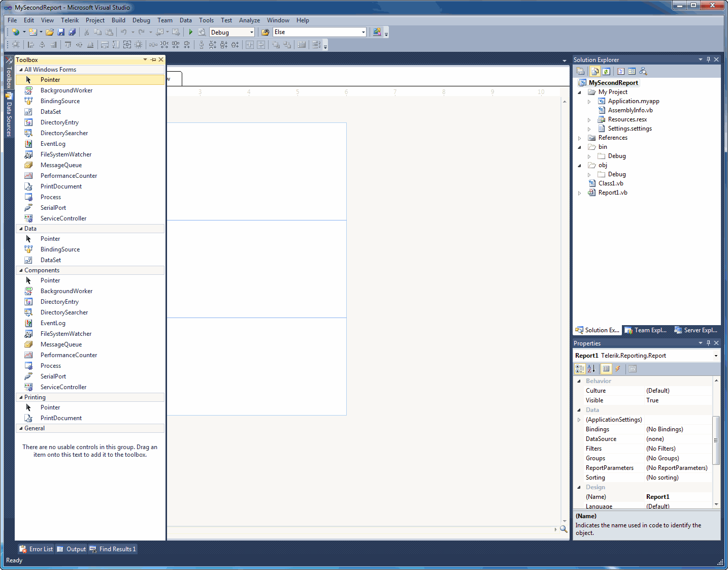728x570 pixels.
Task: Toggle the Toolbox auto-hide pin
Action: [153, 59]
